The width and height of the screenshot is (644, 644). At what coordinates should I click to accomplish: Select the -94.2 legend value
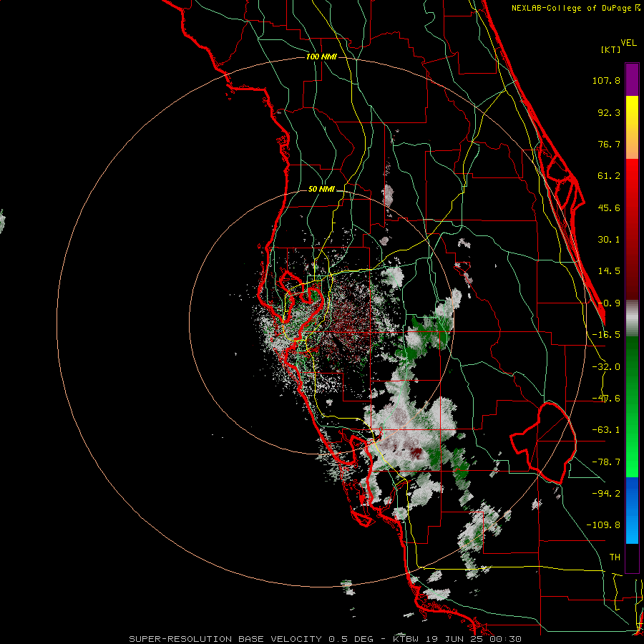606,493
